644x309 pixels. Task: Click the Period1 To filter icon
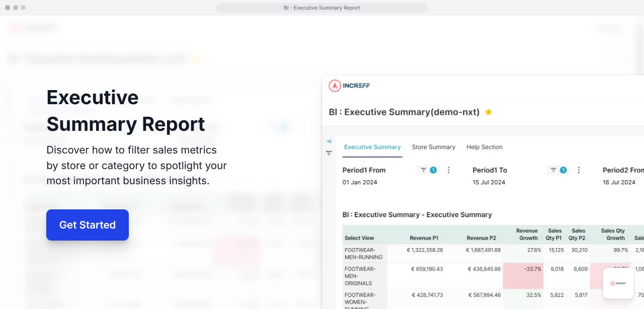click(553, 170)
